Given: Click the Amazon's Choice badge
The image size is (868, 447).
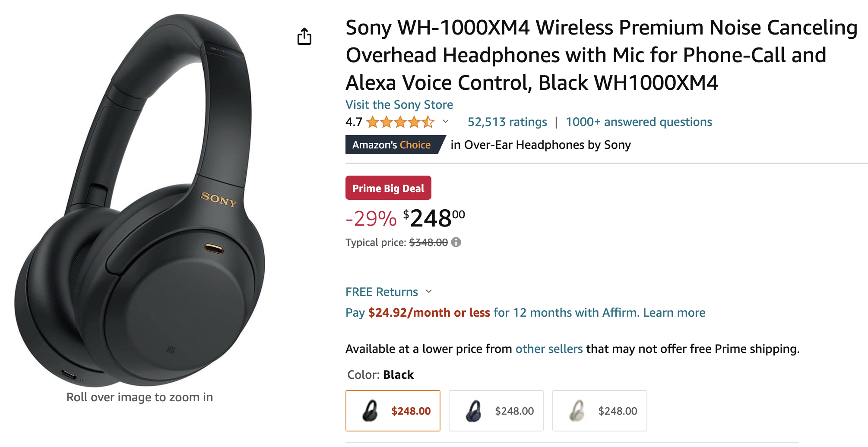Looking at the screenshot, I should [x=392, y=145].
